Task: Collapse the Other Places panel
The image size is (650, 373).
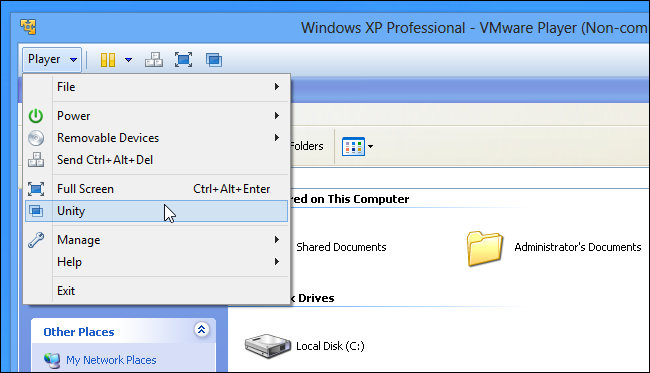Action: [x=201, y=330]
